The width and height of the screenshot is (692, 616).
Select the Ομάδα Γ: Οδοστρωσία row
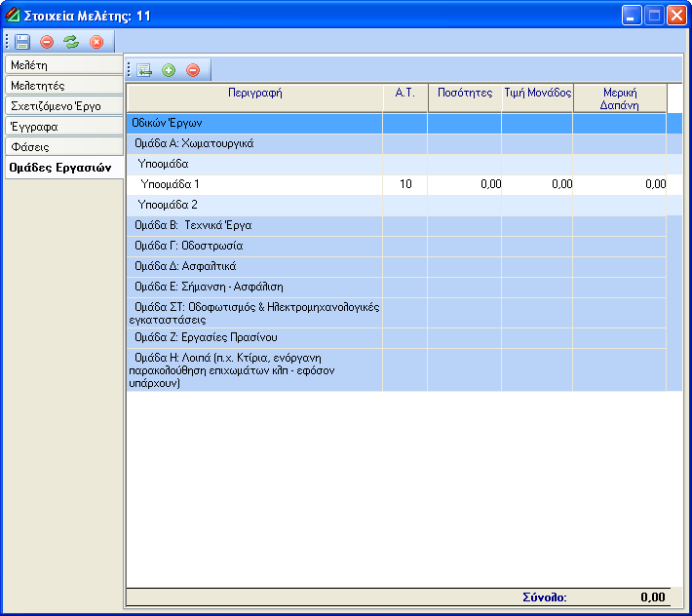(404, 246)
